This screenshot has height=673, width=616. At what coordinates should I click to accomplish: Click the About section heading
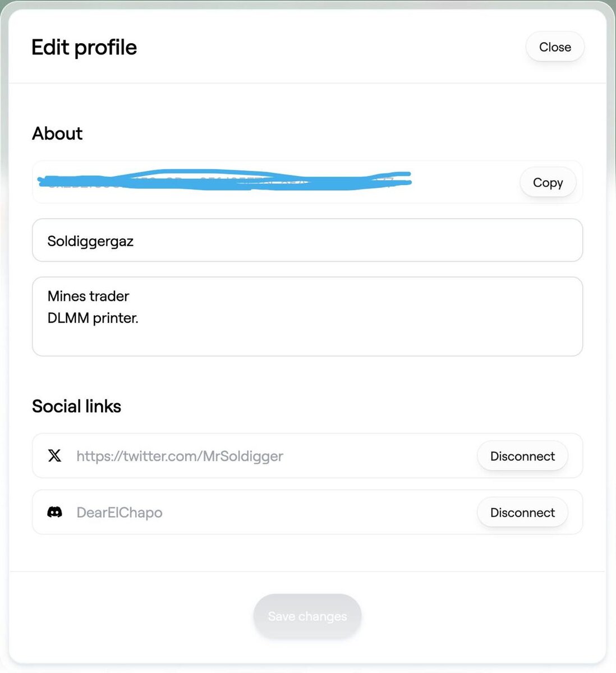point(57,133)
